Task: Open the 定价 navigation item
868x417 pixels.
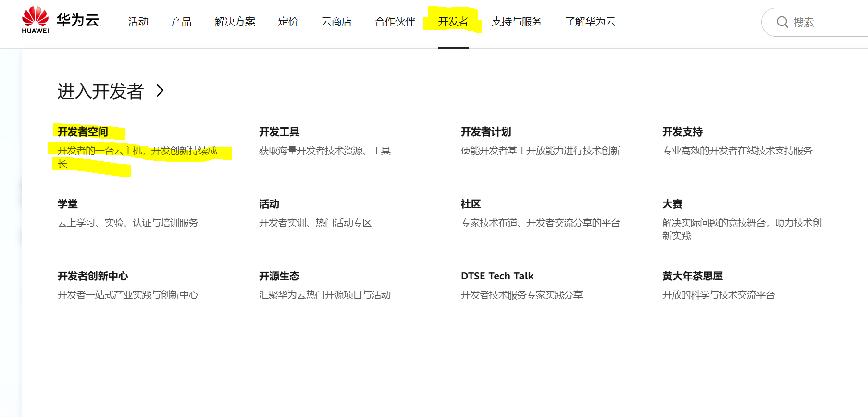Action: (288, 22)
